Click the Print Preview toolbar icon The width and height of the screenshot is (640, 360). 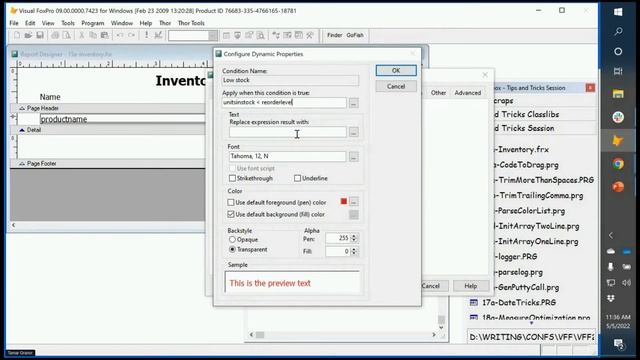pos(66,36)
